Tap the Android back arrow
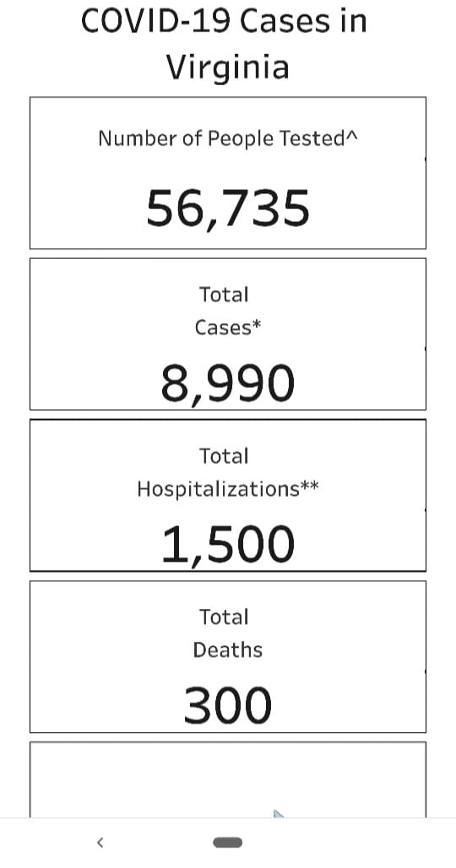Image resolution: width=456 pixels, height=868 pixels. pyautogui.click(x=100, y=843)
